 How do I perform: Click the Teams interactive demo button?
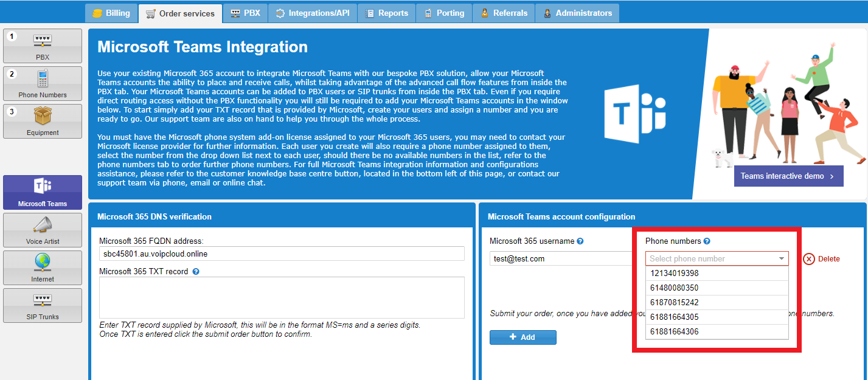coord(788,176)
